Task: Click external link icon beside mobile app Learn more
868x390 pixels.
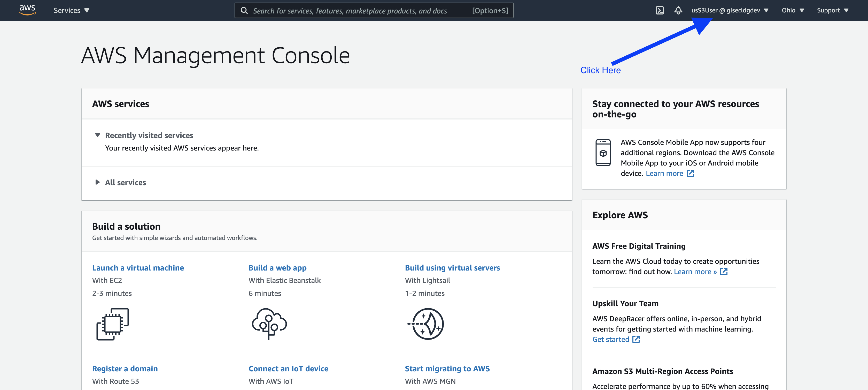Action: point(690,174)
